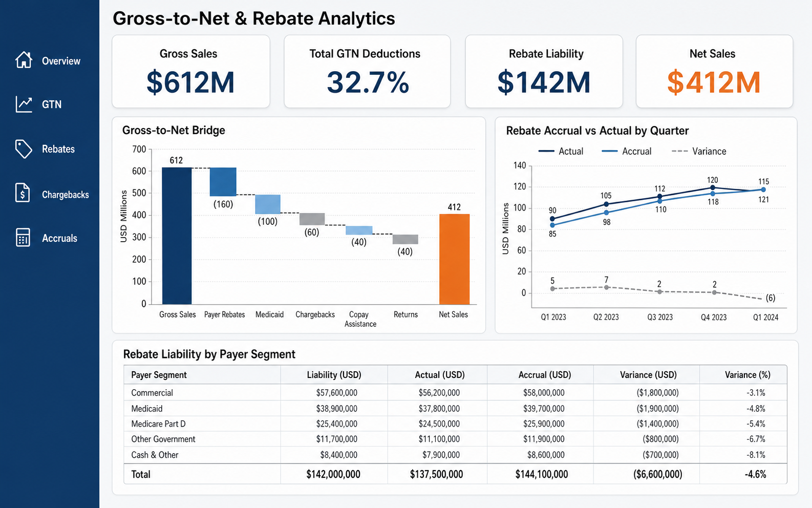Viewport: 812px width, 508px height.
Task: Click the $25,900,000 accrual cell
Action: coord(544,424)
